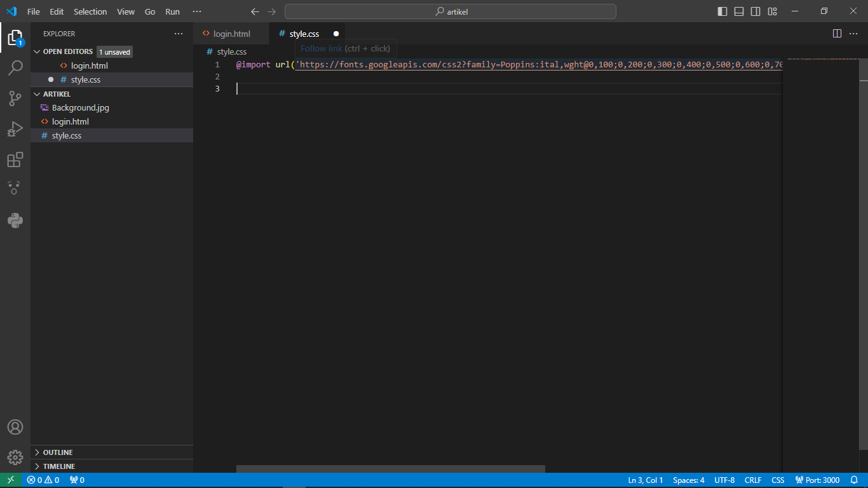Change language mode via CSS status item
This screenshot has height=488, width=868.
coord(778,480)
